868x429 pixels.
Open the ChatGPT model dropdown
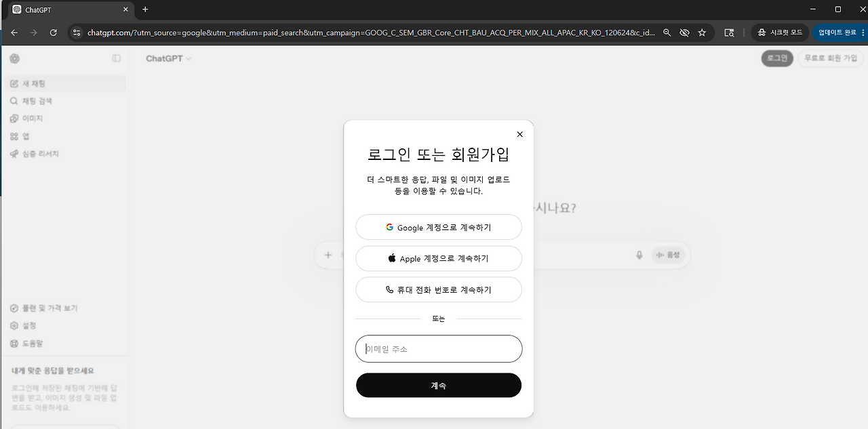pyautogui.click(x=169, y=58)
